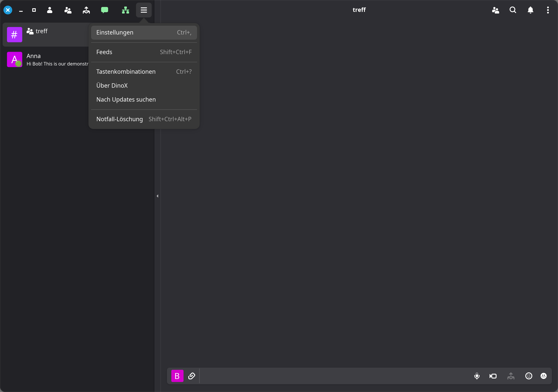The height and width of the screenshot is (392, 558).
Task: Click the treff title in the header
Action: [x=359, y=10]
